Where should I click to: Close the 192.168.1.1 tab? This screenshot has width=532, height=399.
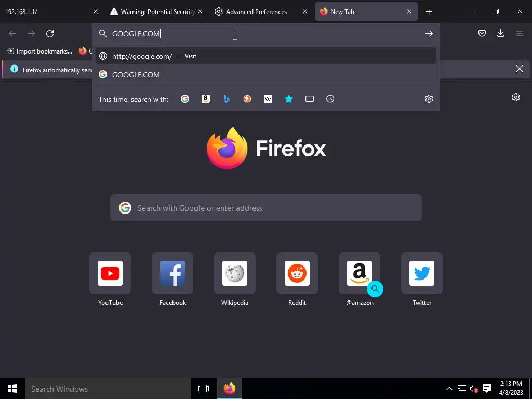coord(96,11)
